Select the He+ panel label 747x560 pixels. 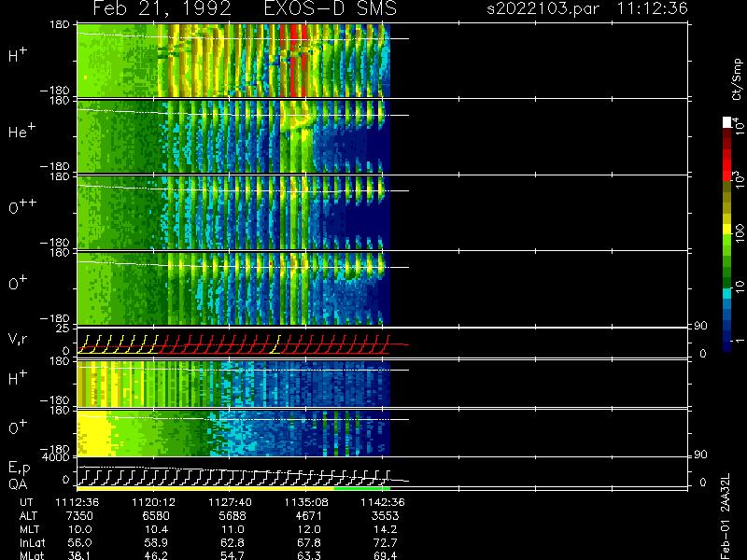coord(21,131)
